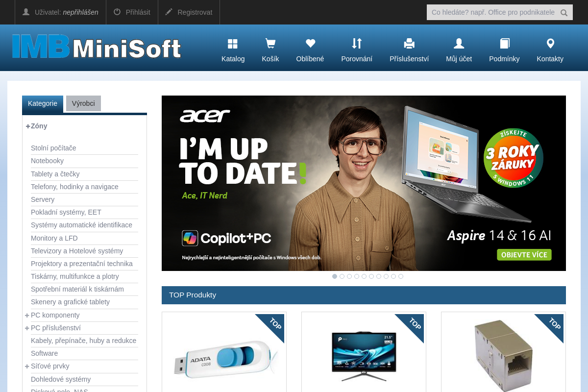Click the pencil icon beside Registrovat
The height and width of the screenshot is (392, 588).
(x=169, y=12)
